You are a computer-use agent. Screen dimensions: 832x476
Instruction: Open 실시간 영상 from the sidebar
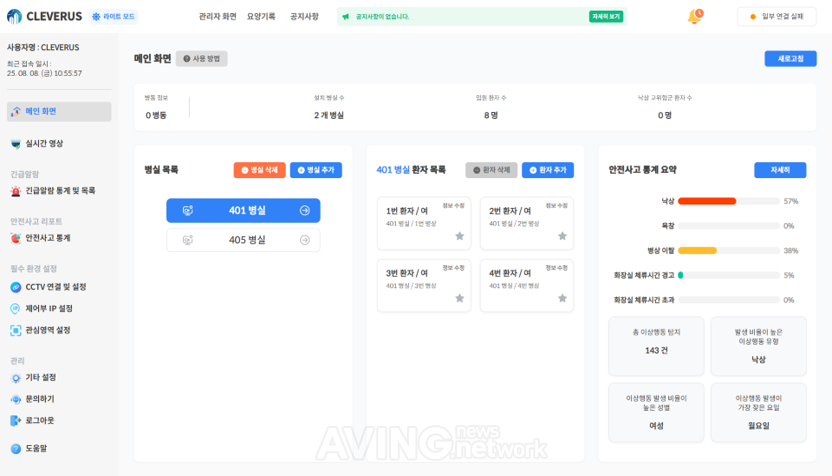pyautogui.click(x=44, y=144)
